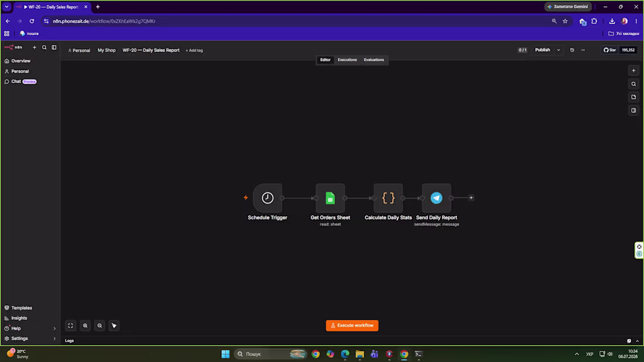Open the nodes panel plus button
This screenshot has height=362, width=644.
[x=633, y=71]
